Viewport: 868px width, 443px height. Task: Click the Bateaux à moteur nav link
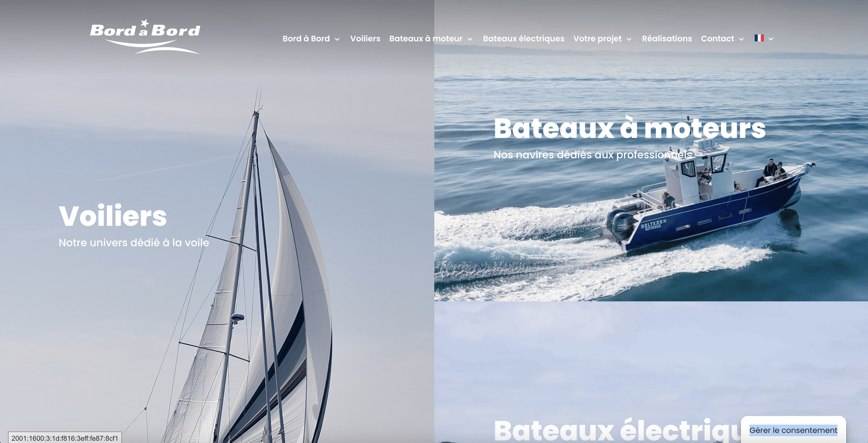click(x=426, y=39)
